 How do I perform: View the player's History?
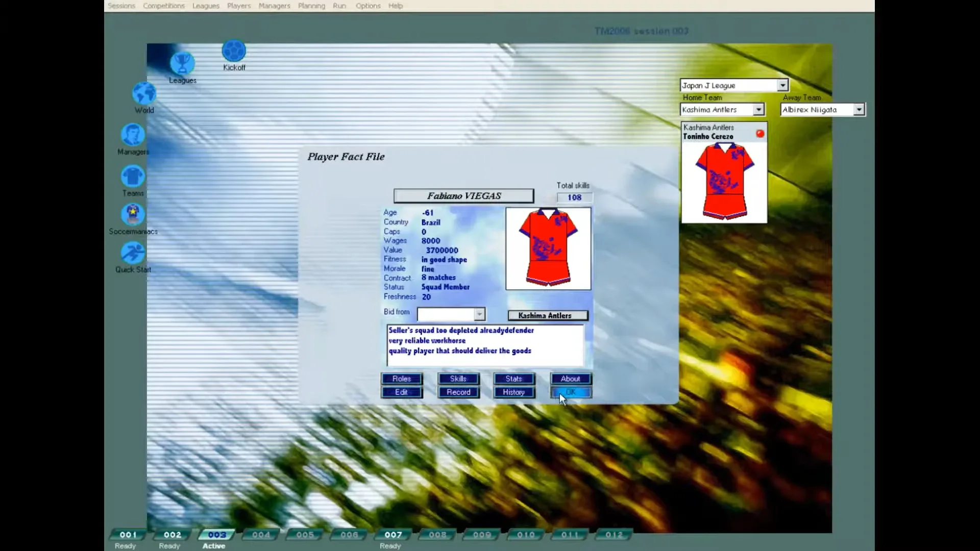[x=513, y=392]
